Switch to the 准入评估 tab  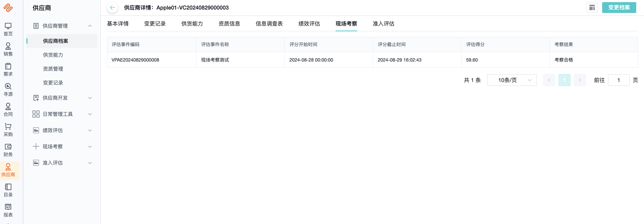click(x=383, y=24)
